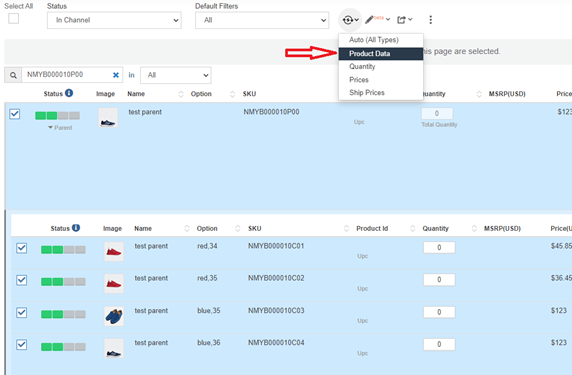Uncheck the NMYB000010C01 row checkbox

(22, 248)
